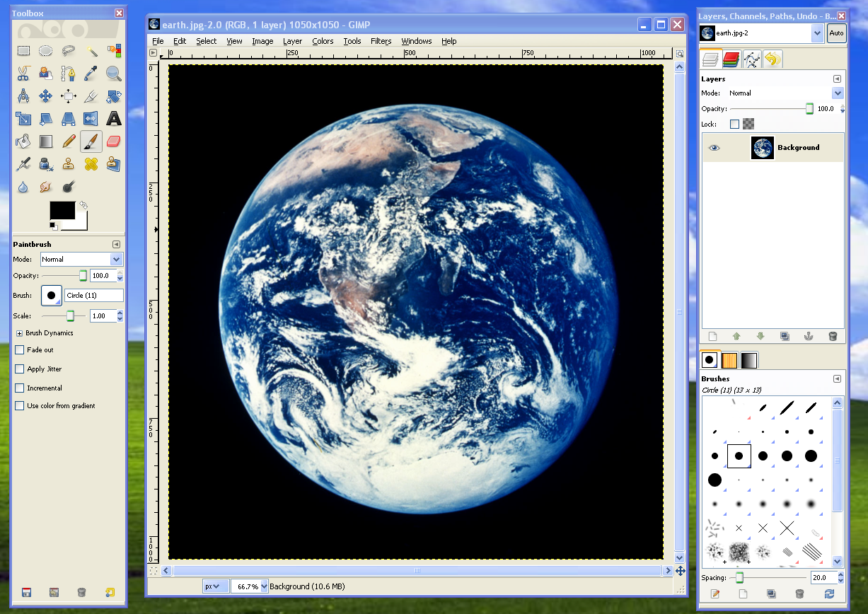Hide the Background layer with eye icon
The height and width of the screenshot is (614, 868).
click(714, 148)
